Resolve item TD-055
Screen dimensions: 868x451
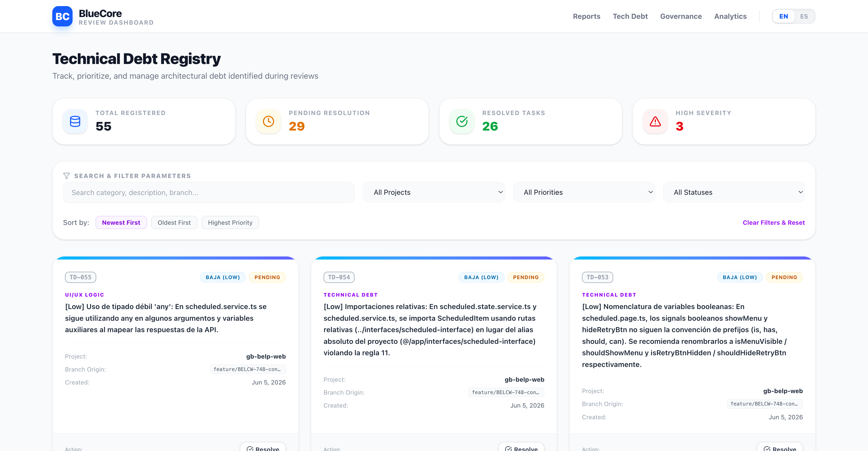point(263,447)
